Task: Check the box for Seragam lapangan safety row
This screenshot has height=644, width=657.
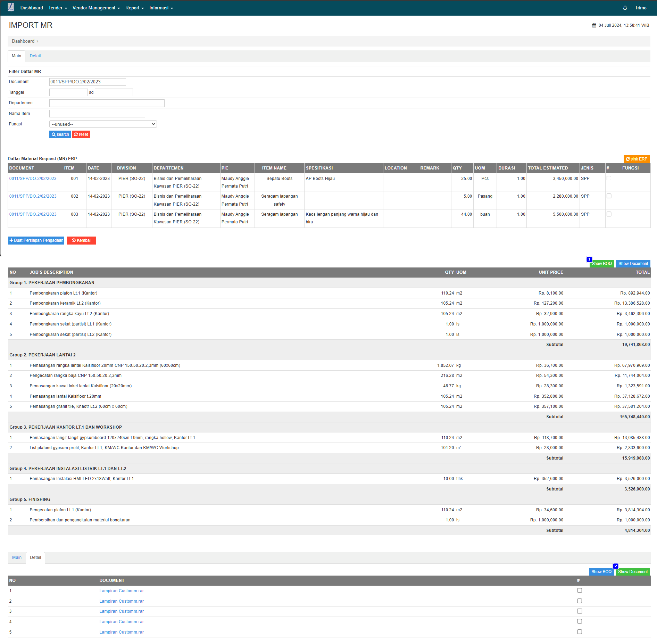Action: coord(609,196)
